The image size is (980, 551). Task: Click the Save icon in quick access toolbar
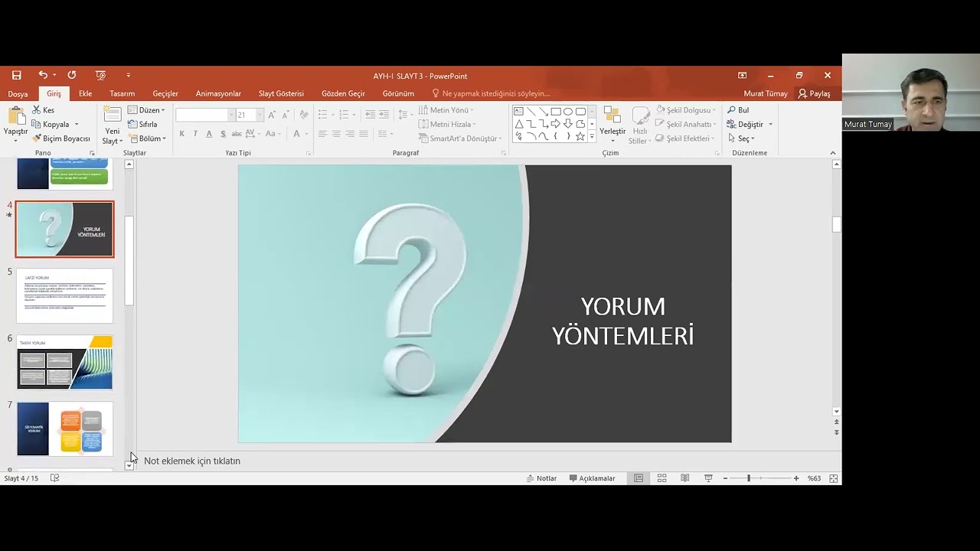coord(16,75)
